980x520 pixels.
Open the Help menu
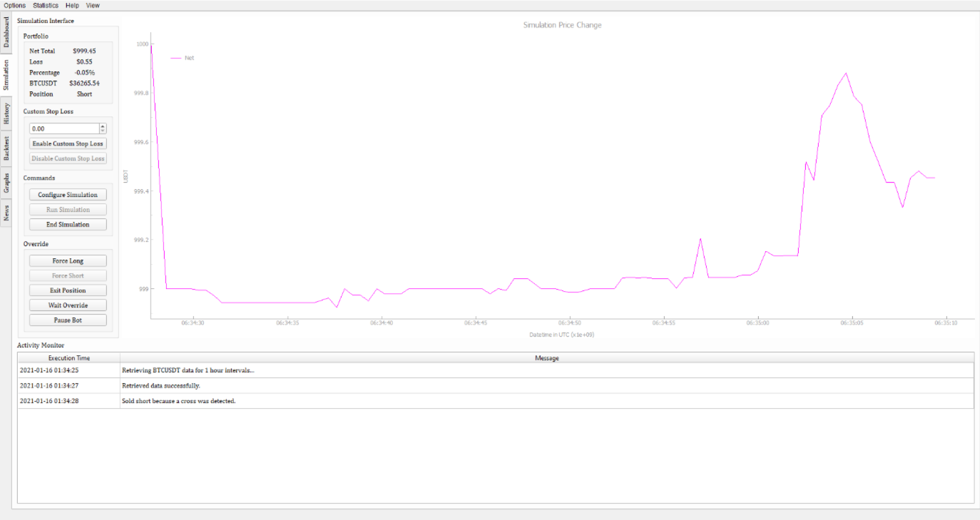(72, 5)
